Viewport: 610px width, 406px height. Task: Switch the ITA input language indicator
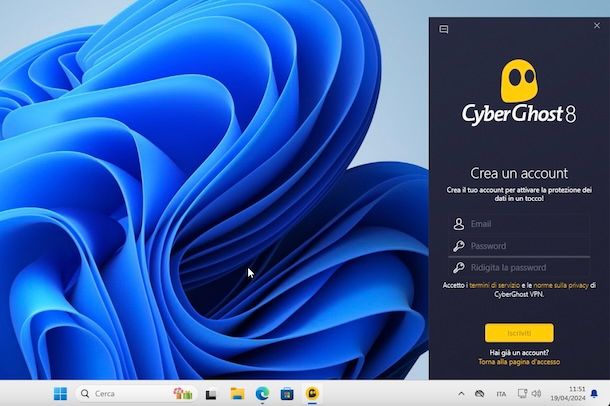[x=501, y=394]
